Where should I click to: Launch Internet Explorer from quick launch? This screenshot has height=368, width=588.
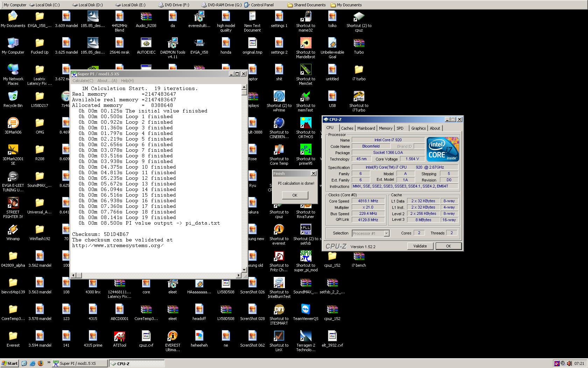(33, 363)
